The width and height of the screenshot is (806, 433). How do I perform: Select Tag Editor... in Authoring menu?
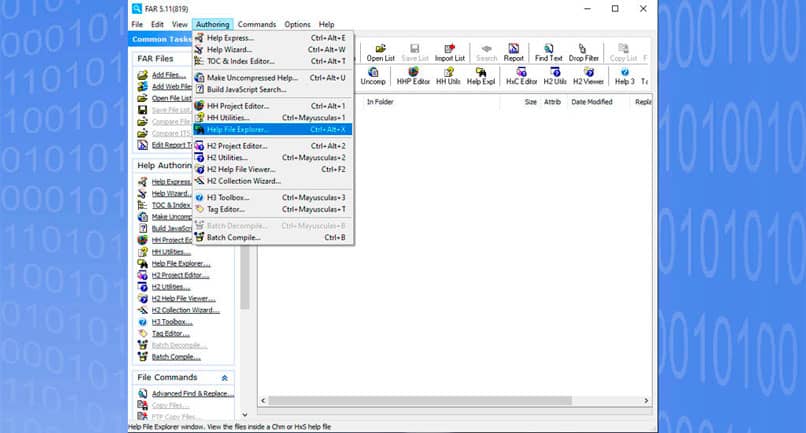click(272, 209)
